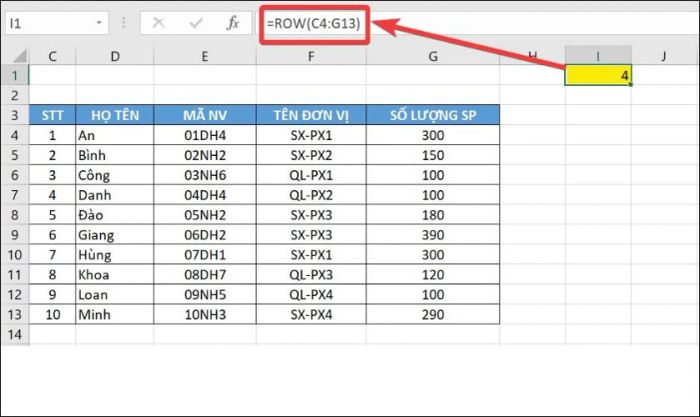Click the STT header cell

tap(52, 115)
